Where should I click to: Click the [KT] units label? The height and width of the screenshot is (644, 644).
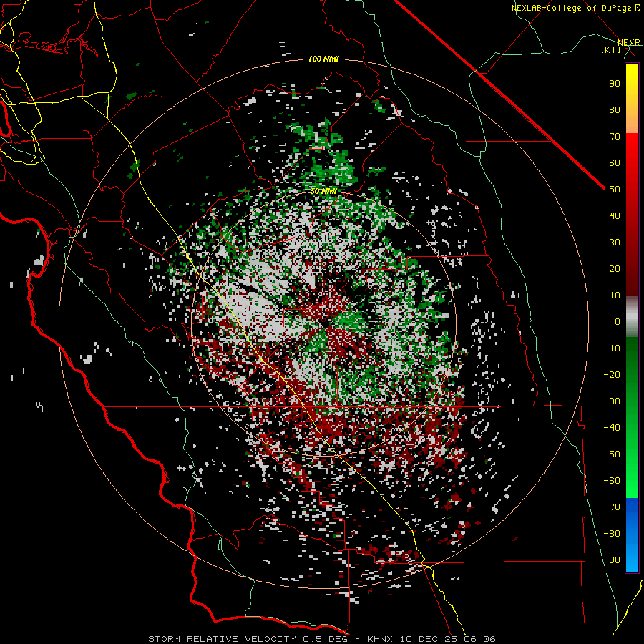pyautogui.click(x=611, y=49)
